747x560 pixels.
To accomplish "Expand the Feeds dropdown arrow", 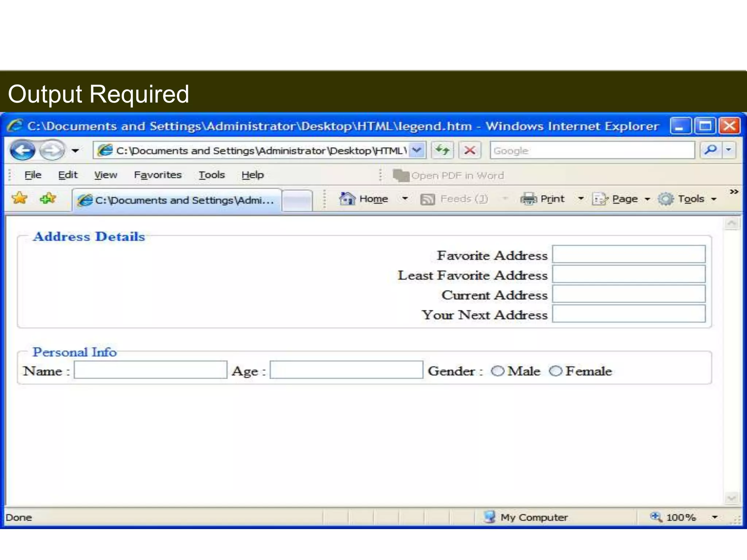I will tap(505, 199).
